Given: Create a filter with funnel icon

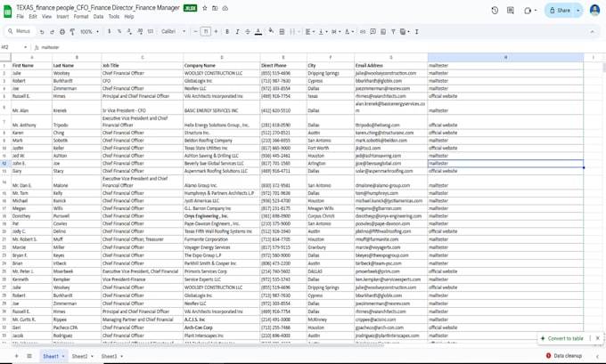Looking at the screenshot, I should 393,32.
